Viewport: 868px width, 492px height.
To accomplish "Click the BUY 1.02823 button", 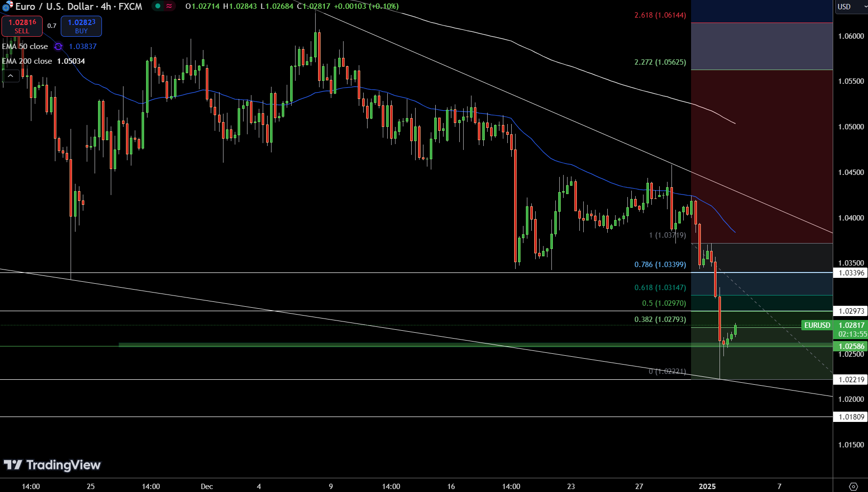I will [81, 26].
